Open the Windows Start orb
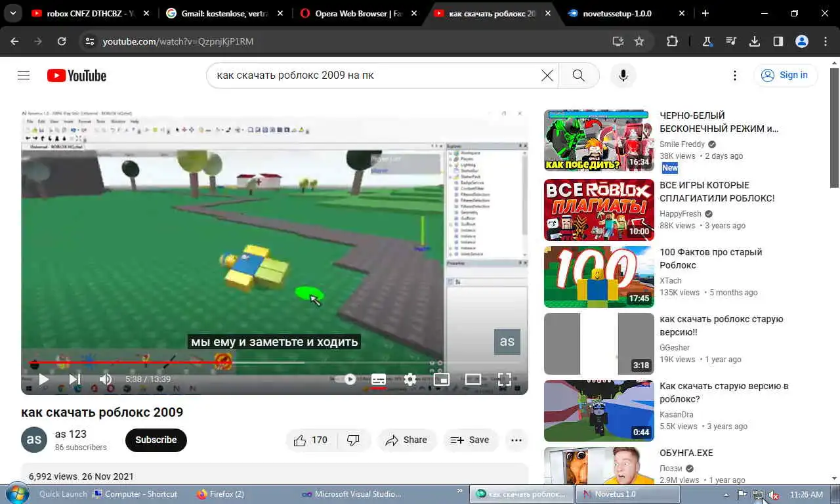 coord(17,493)
